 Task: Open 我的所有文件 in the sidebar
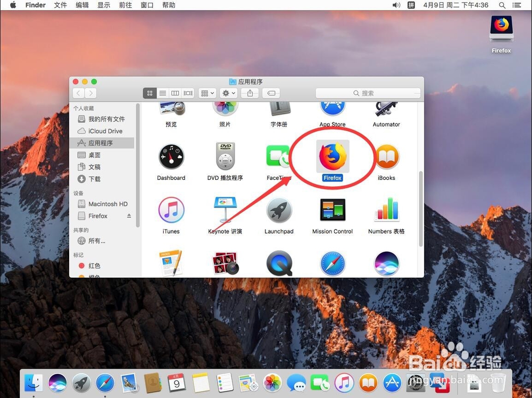[x=102, y=119]
